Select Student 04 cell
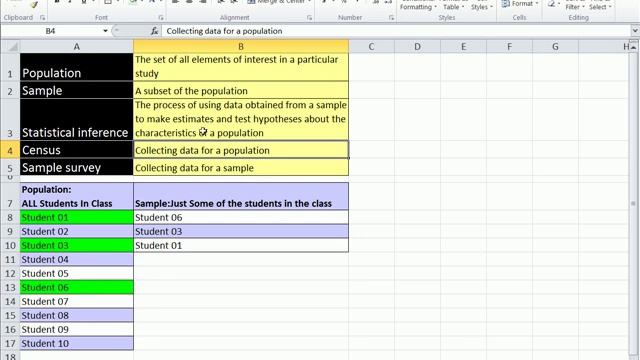The height and width of the screenshot is (360, 640). 76,260
